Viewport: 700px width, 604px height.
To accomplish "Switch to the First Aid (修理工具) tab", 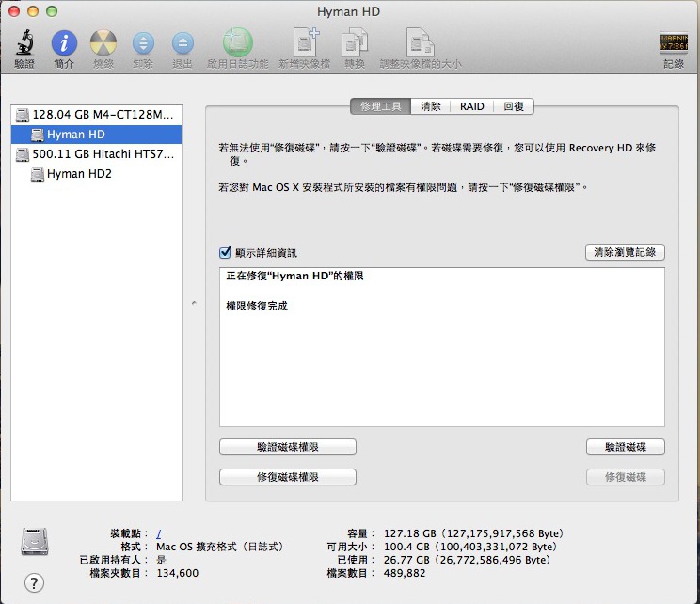I will tap(380, 106).
